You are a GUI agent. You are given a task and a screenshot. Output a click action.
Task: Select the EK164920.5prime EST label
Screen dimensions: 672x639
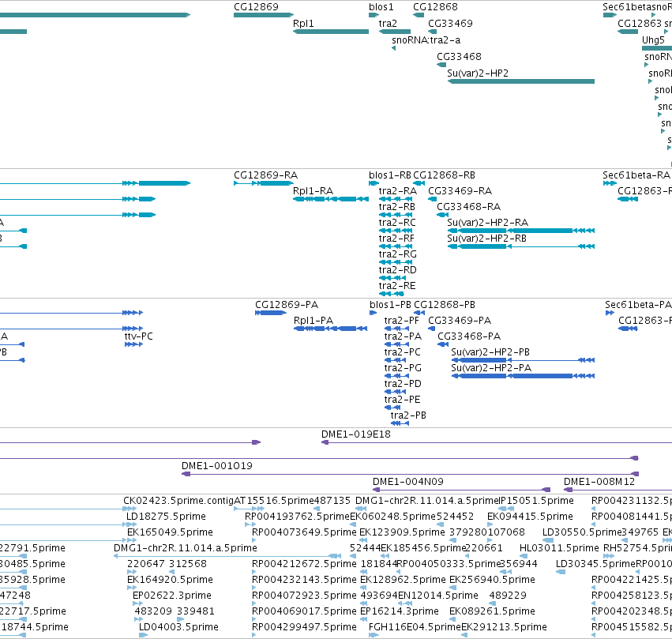pos(170,580)
